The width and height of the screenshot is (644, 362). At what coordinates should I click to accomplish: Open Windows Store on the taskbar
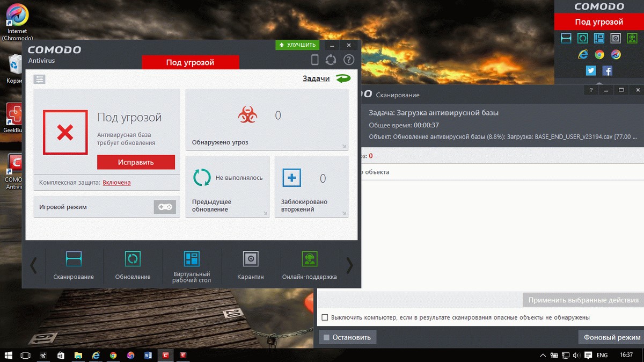pyautogui.click(x=61, y=355)
